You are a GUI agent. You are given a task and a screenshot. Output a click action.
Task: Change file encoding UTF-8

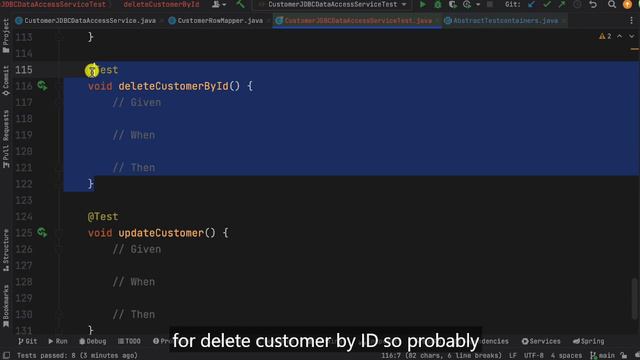point(534,356)
